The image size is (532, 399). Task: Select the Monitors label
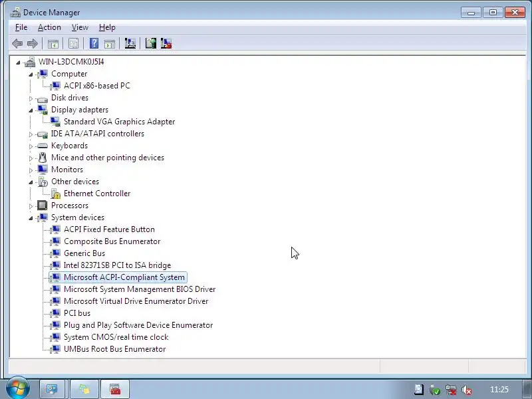[67, 170]
